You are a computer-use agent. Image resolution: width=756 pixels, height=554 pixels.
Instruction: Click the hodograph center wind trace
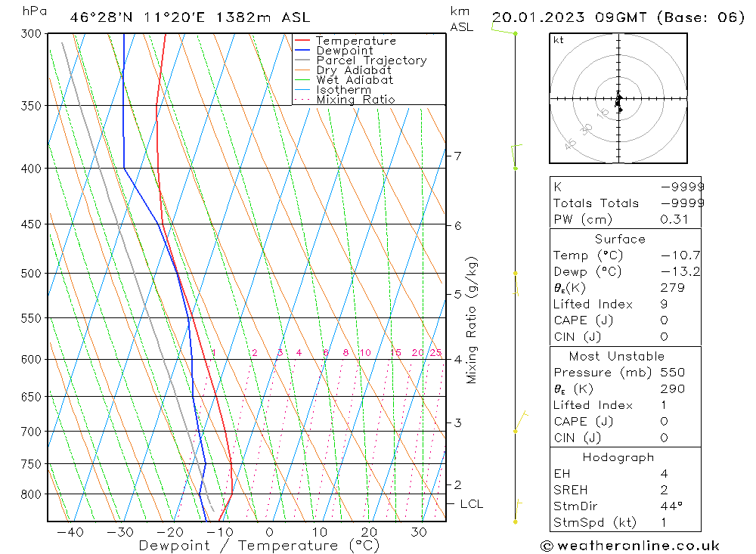pos(618,102)
